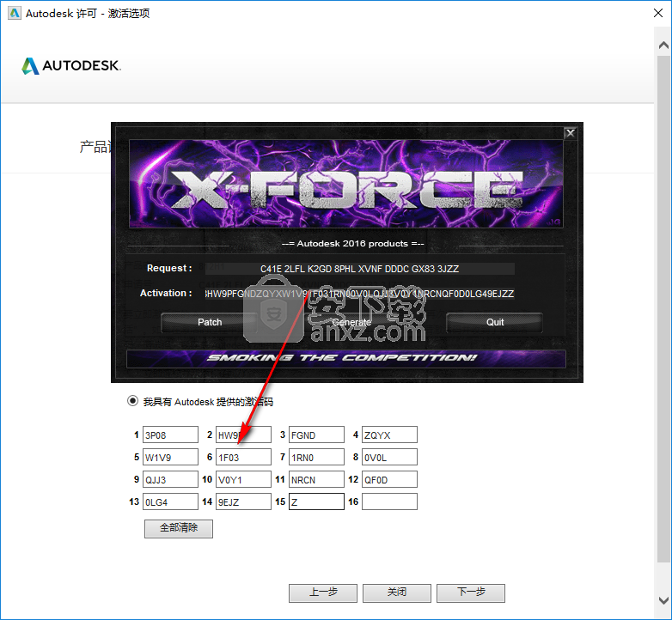Click the scrollbar down arrow

[663, 600]
